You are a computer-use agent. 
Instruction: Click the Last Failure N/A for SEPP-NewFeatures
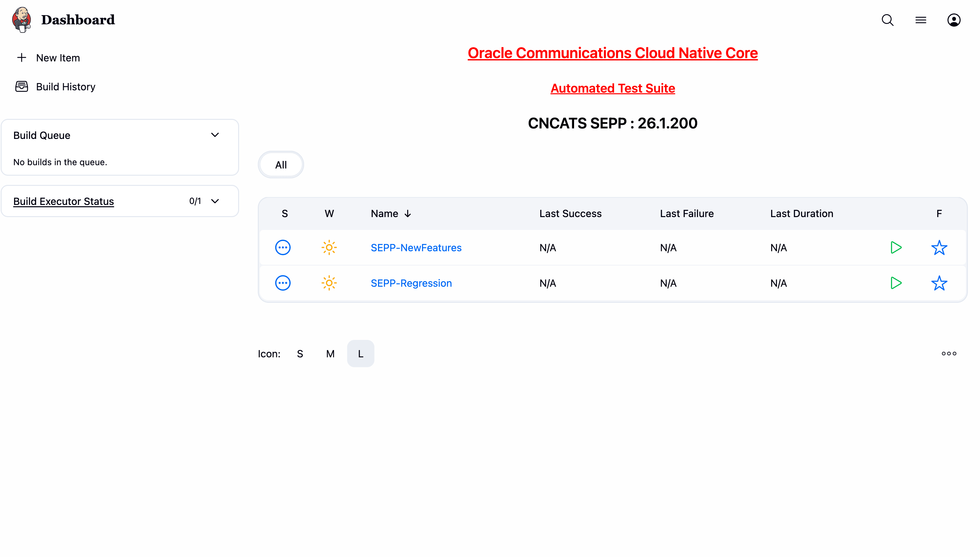(668, 248)
